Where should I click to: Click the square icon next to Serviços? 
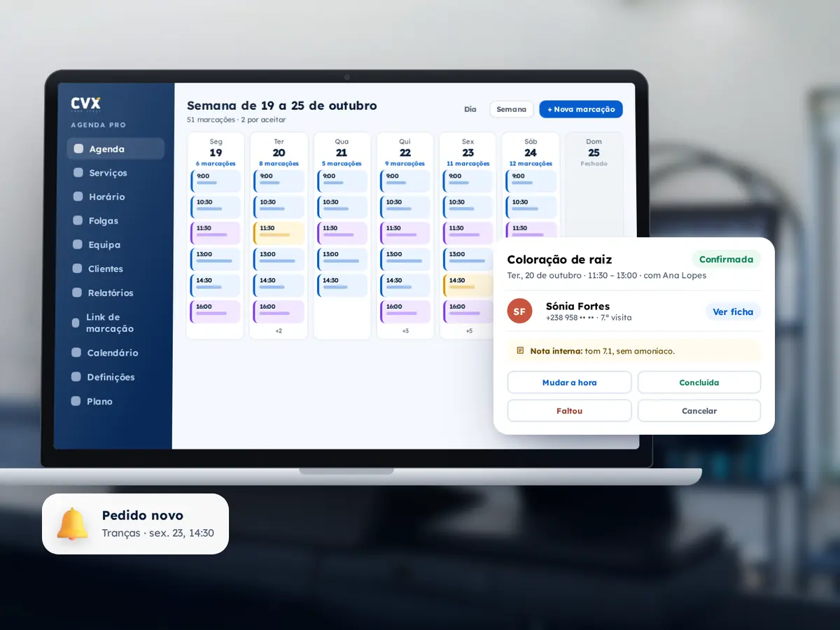78,173
